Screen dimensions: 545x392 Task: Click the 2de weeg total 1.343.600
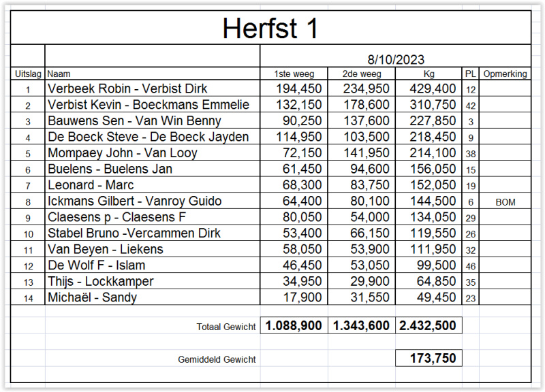click(x=361, y=326)
